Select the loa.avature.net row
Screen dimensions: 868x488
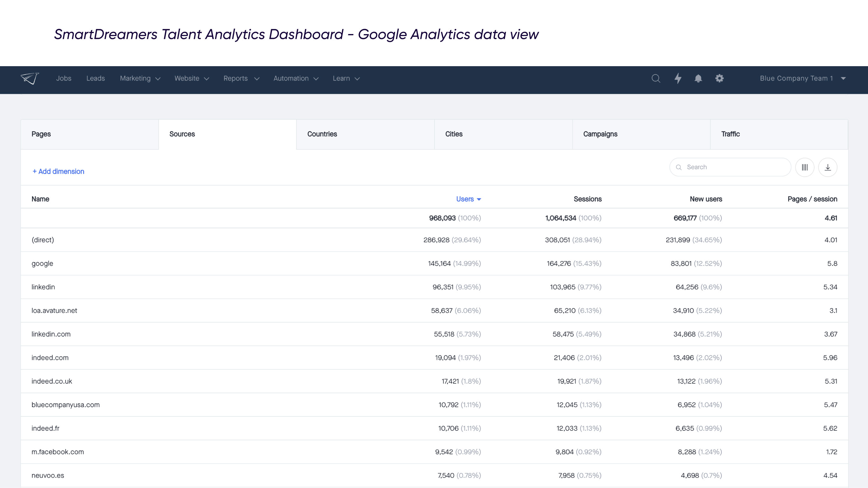pyautogui.click(x=434, y=311)
